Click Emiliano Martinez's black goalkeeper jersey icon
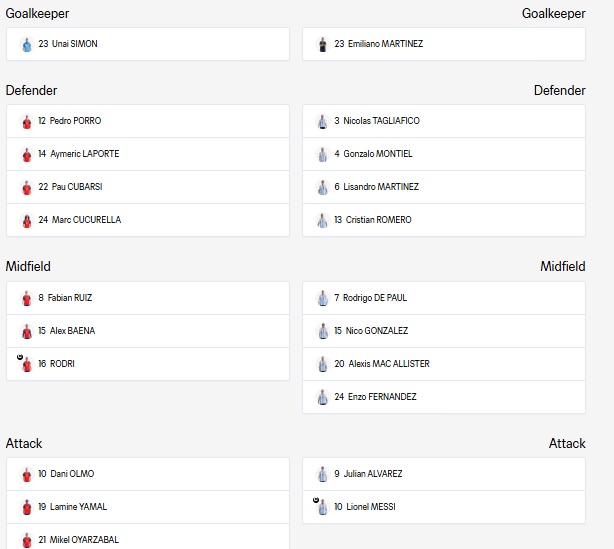This screenshot has width=614, height=549. (x=323, y=44)
